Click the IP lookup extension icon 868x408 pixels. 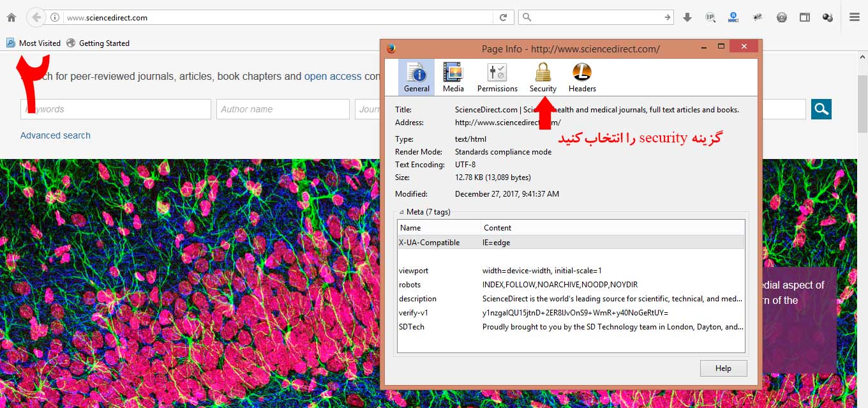pos(710,17)
